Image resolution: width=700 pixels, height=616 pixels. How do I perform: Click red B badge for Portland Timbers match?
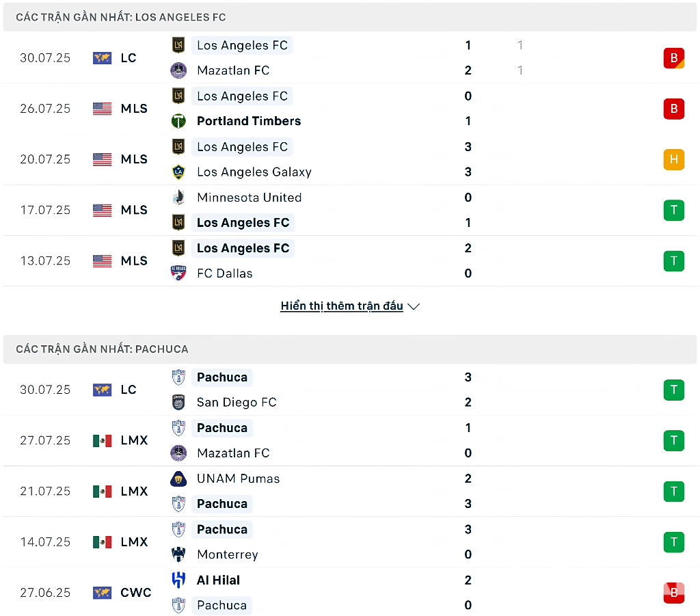(673, 109)
